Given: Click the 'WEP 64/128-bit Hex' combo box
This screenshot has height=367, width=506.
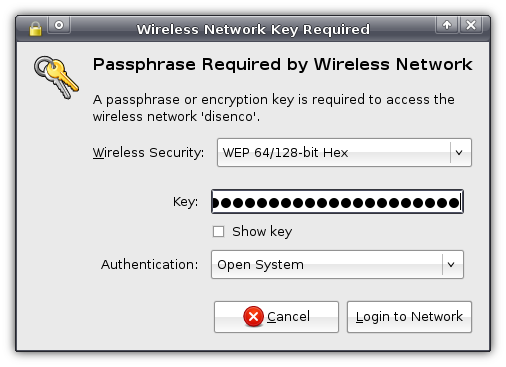Looking at the screenshot, I should point(344,153).
